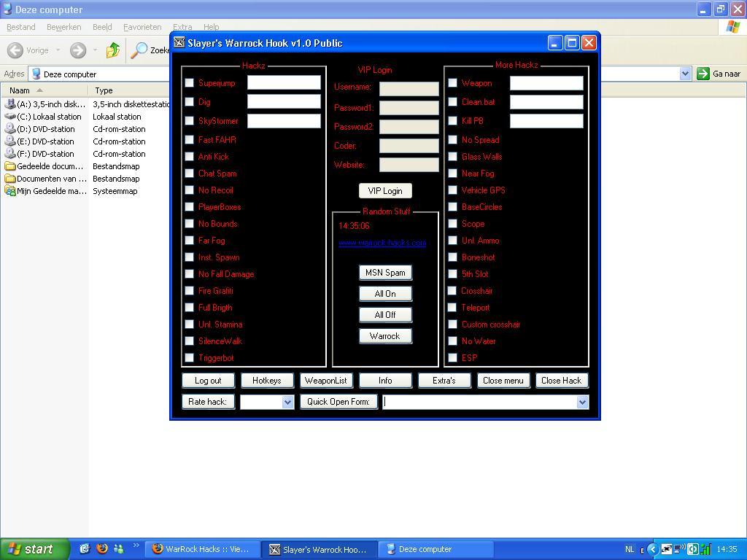Open the Hotkeys button
The width and height of the screenshot is (747, 560).
(x=267, y=380)
